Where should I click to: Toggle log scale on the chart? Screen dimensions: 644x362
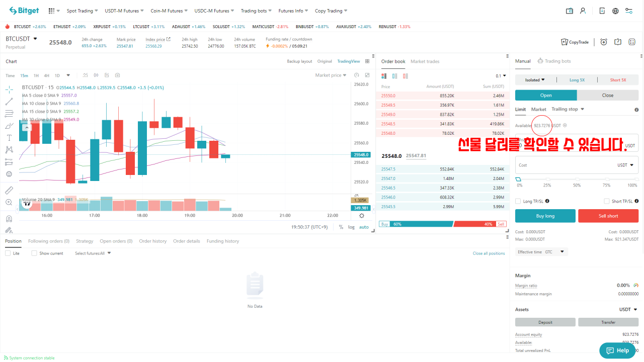(x=351, y=227)
